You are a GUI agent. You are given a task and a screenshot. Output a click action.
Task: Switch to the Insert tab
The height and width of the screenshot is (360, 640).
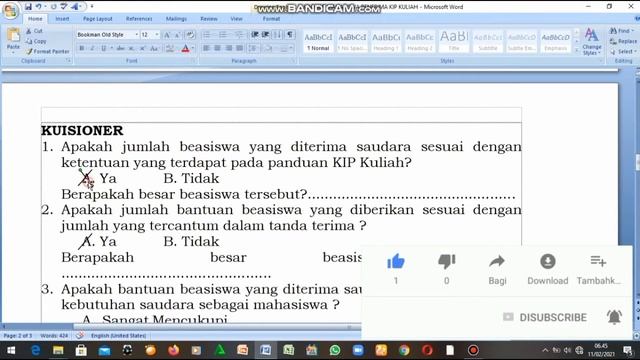(62, 19)
